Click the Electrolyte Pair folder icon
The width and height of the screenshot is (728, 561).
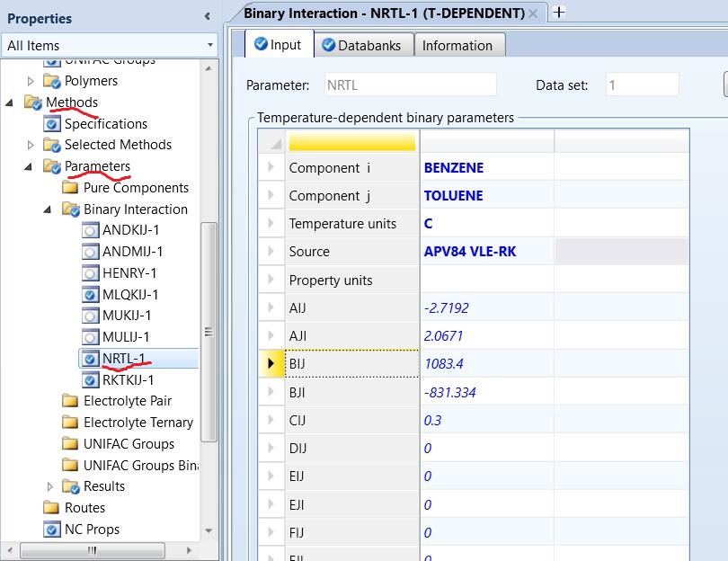click(x=70, y=401)
